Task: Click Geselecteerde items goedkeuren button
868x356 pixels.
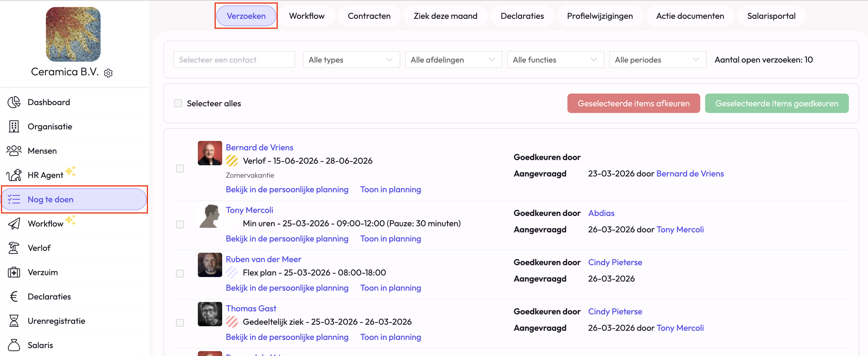Action: (776, 103)
